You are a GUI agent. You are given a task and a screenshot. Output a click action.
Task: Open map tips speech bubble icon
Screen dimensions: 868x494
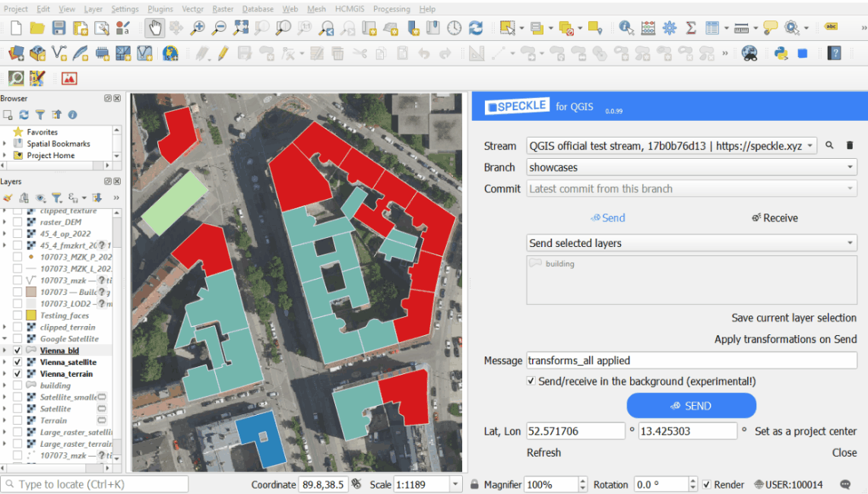click(x=770, y=27)
